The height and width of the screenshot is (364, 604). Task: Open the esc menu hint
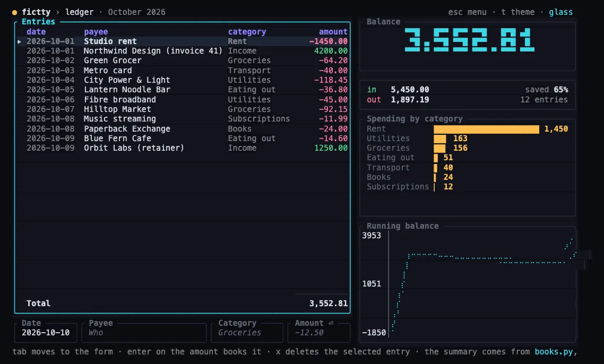467,12
